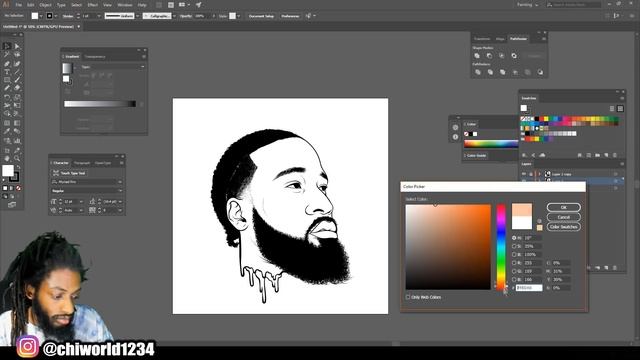Click Trim in Pathfinders row

[490, 72]
